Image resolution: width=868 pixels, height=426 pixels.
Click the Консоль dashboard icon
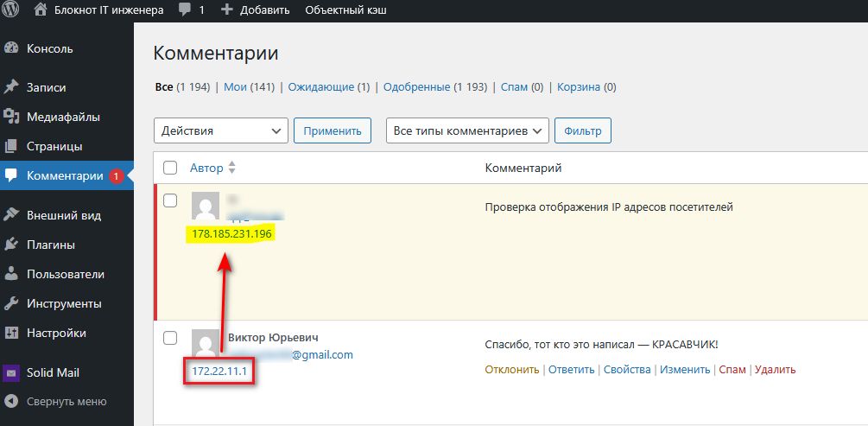(11, 48)
